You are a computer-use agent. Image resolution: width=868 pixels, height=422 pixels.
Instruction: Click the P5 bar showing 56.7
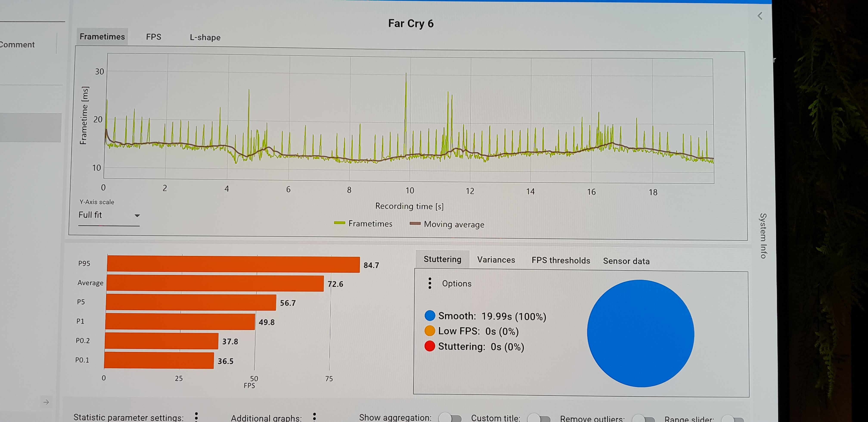pyautogui.click(x=191, y=302)
